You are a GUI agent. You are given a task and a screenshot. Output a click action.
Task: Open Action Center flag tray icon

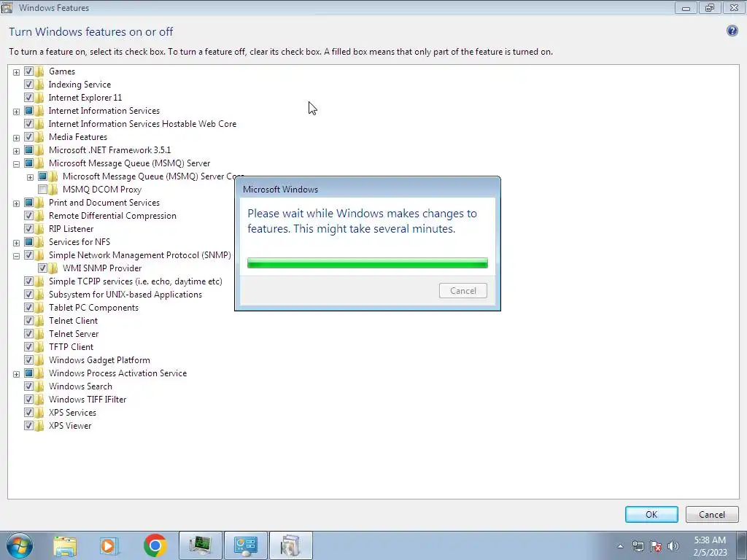[656, 546]
